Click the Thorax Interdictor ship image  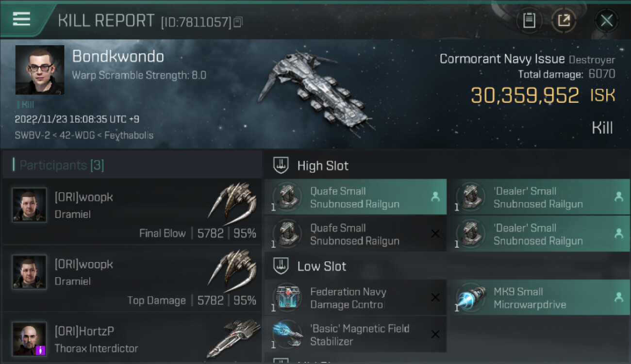click(233, 338)
